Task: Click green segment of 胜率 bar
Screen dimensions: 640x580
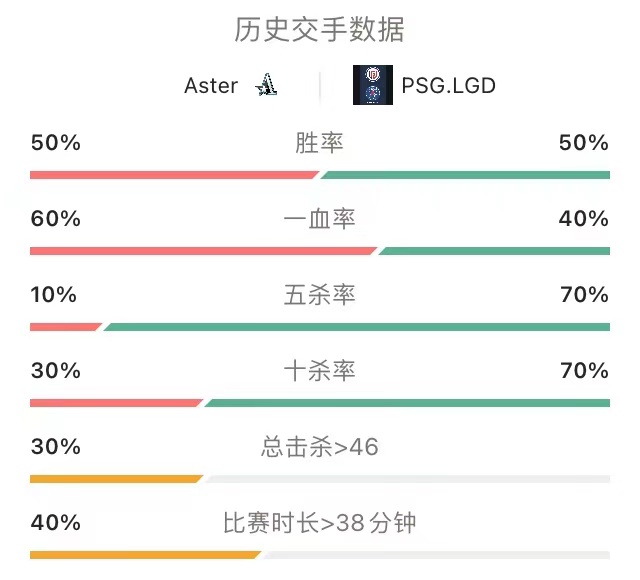Action: click(465, 175)
